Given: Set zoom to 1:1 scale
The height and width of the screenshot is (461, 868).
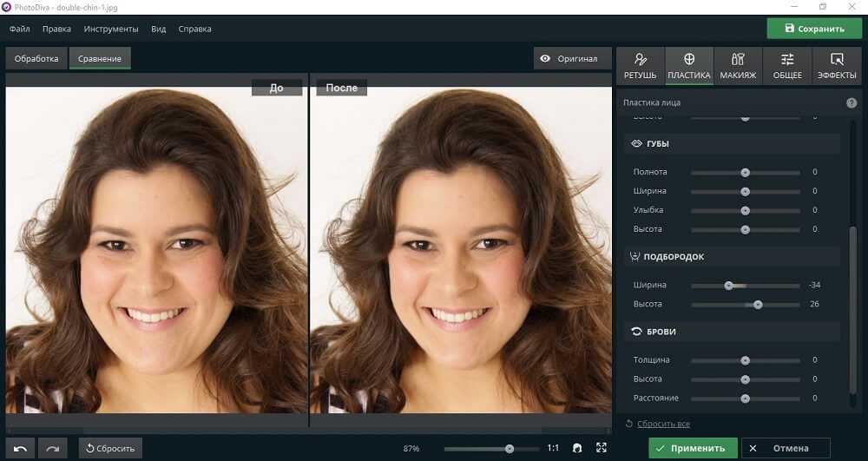Looking at the screenshot, I should click(x=553, y=448).
